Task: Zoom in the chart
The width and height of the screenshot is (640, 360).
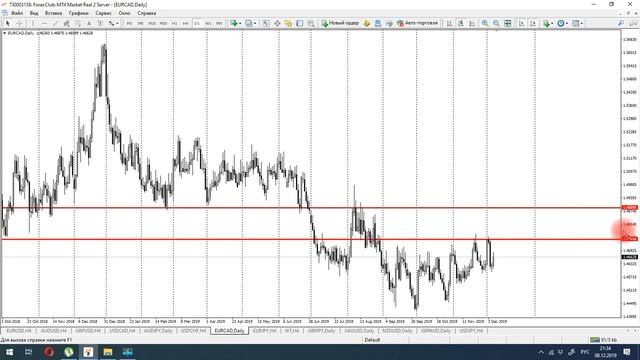Action: (x=484, y=23)
